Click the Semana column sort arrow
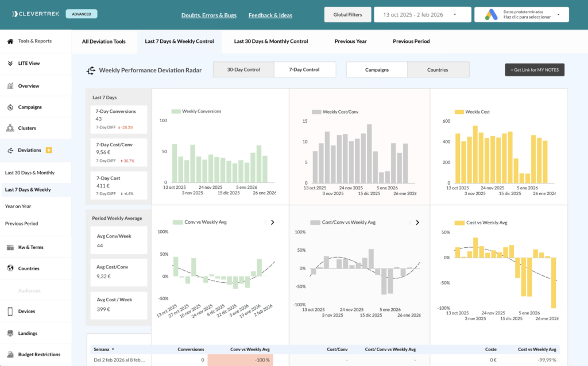Image resolution: width=588 pixels, height=366 pixels. coord(113,349)
